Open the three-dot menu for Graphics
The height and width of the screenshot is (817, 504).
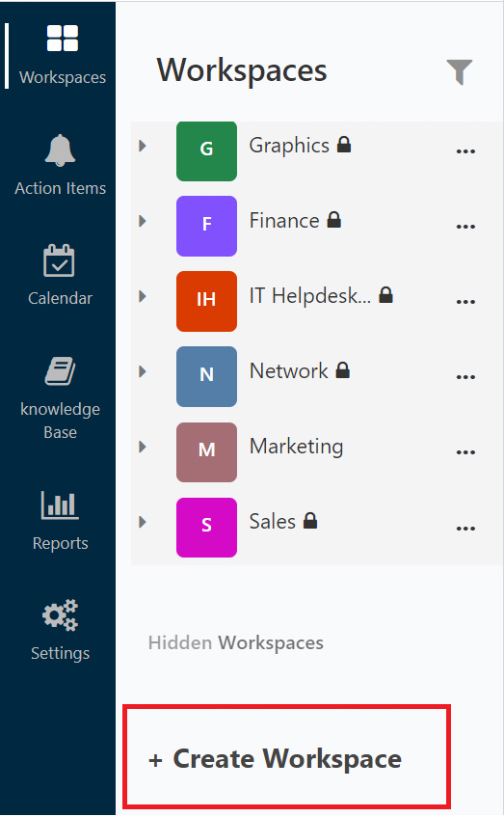point(465,151)
